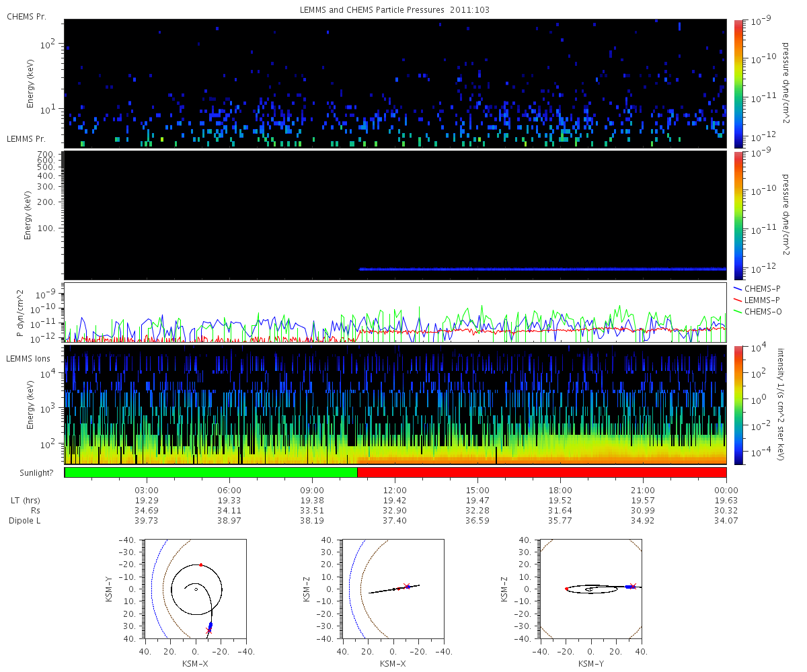Viewport: 807px width, 672px height.
Task: Click the Dipole L value 37.40
Action: (x=395, y=521)
